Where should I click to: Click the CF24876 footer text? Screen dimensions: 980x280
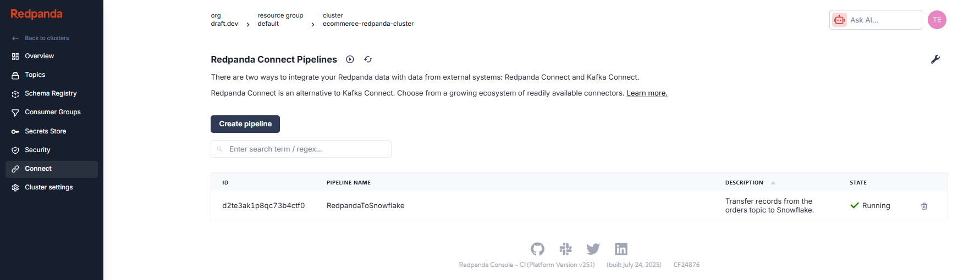pyautogui.click(x=686, y=265)
